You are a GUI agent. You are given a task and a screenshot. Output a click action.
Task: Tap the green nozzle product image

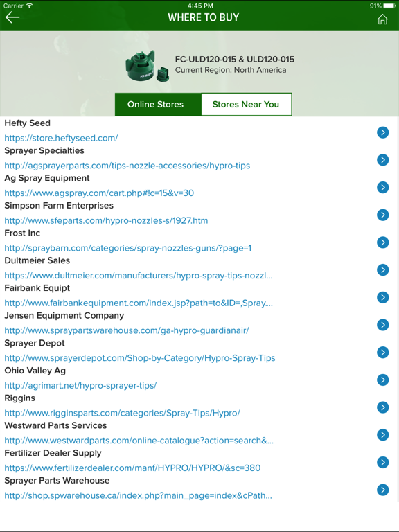147,66
